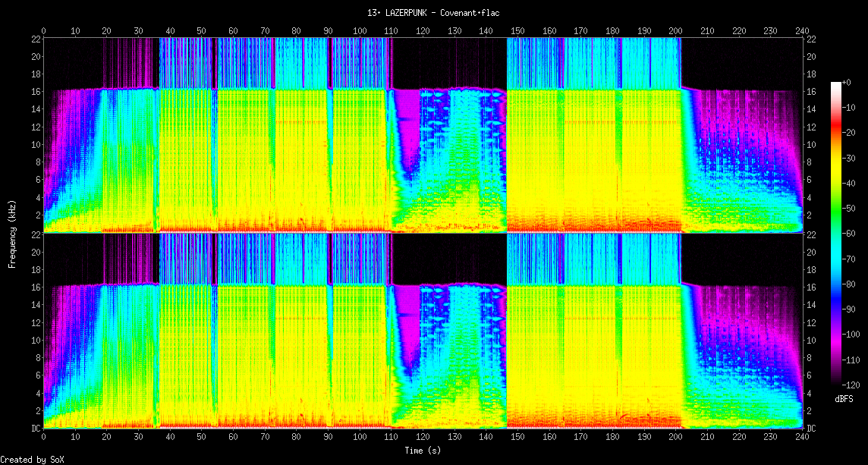This screenshot has width=868, height=465.
Task: Click the "dBFS" label under the color scale
Action: [845, 398]
